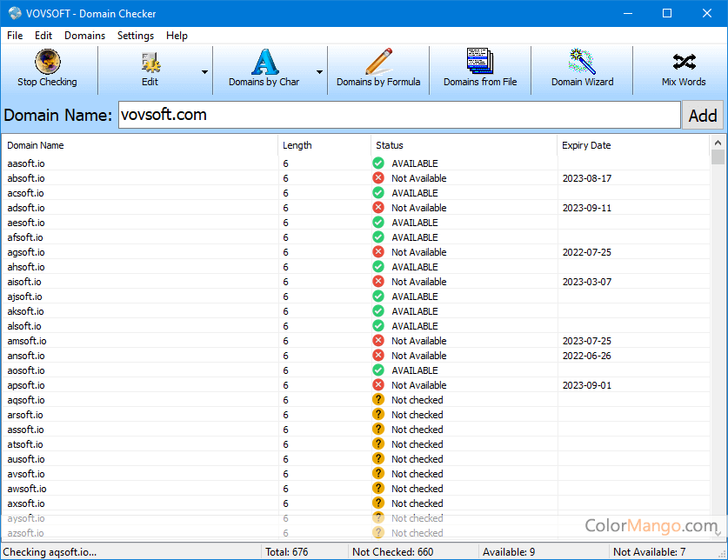Screen dimensions: 728x560
Task: Select the ahsoft.io domain row
Action: pos(356,267)
